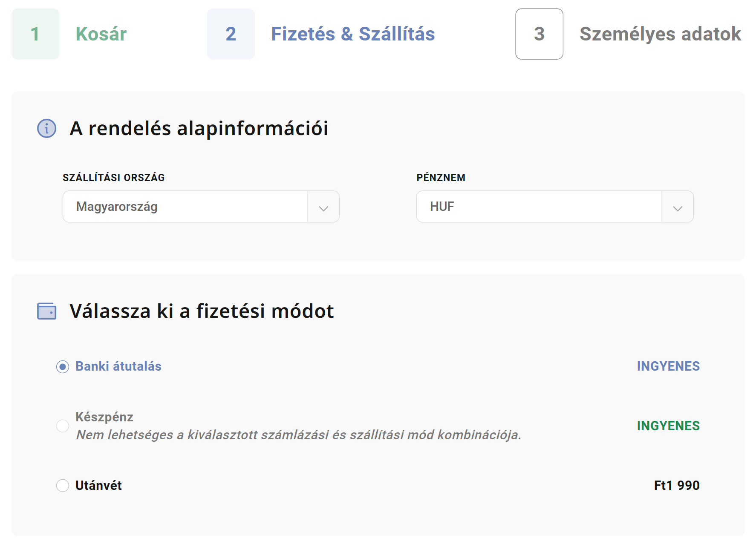Viewport: 756px width, 550px height.
Task: Click the info icon next to order information
Action: click(x=46, y=129)
